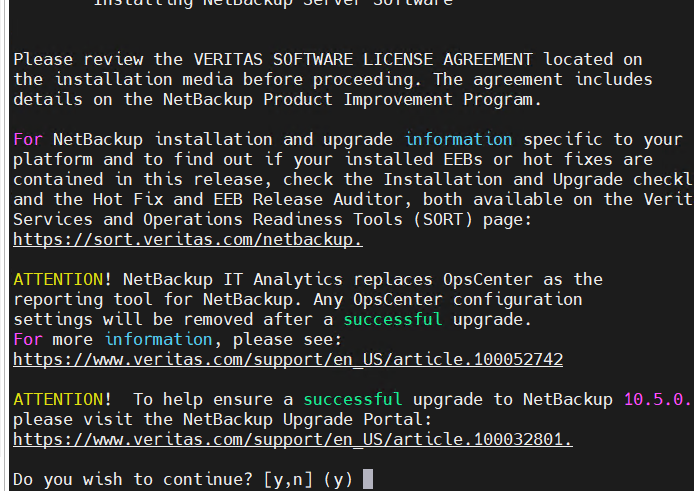This screenshot has width=694, height=491.
Task: Click the 'NetBackup Upgrade Portal:' text
Action: pos(308,419)
